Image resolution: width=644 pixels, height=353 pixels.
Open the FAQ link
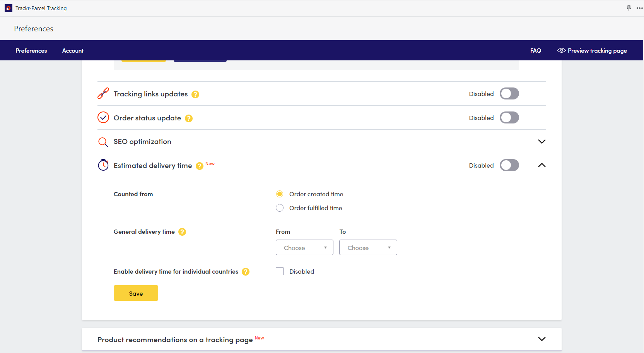[x=536, y=51]
